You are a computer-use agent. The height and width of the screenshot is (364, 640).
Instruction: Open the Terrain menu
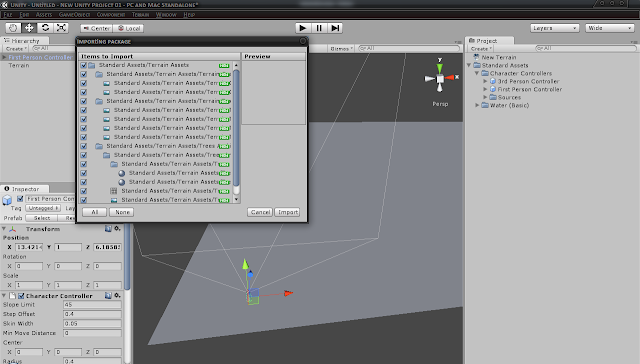(x=140, y=15)
